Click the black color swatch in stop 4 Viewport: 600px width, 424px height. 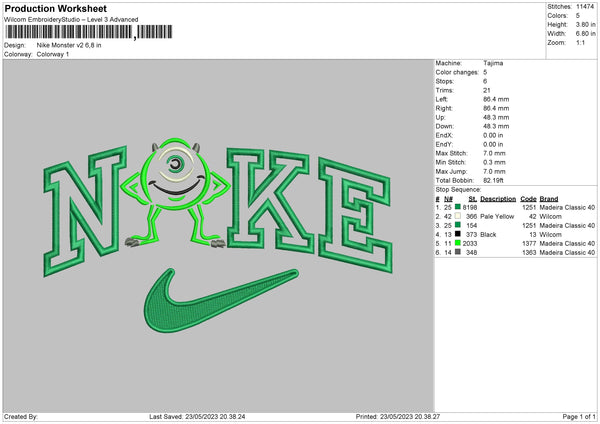click(458, 234)
